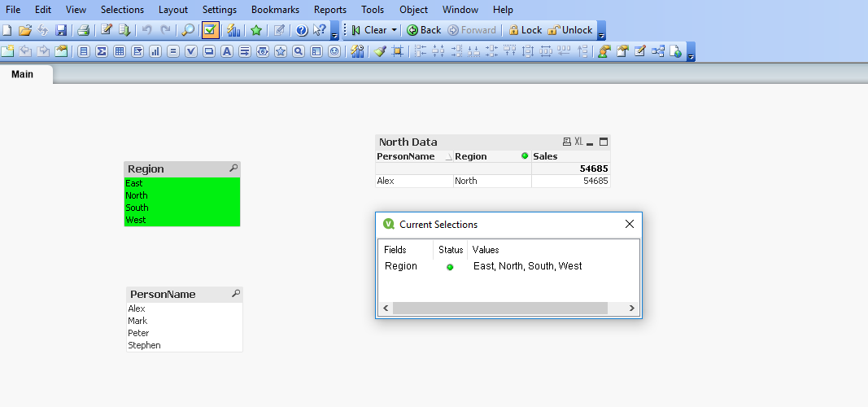Go Back one selection step
Viewport: 868px width, 407px height.
pos(424,30)
